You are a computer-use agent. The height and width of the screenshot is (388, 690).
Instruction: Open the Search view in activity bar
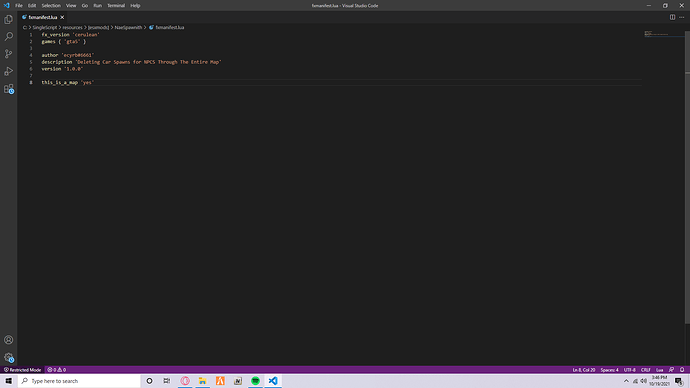8,37
